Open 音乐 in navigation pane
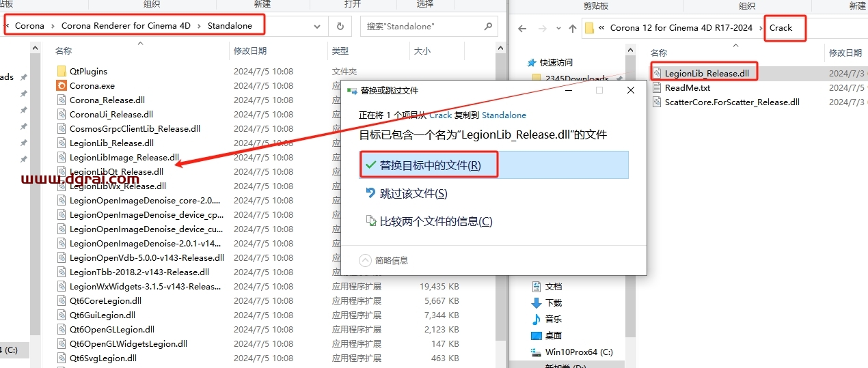The image size is (868, 368). coord(553,319)
